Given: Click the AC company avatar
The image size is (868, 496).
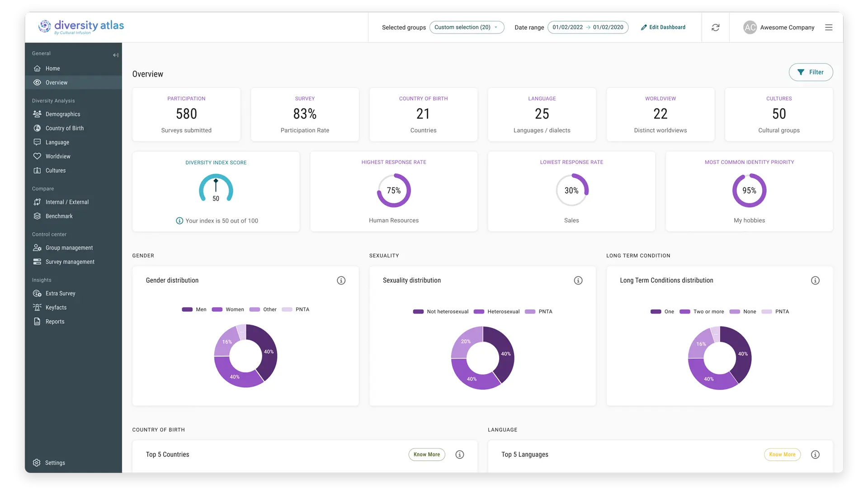Looking at the screenshot, I should pyautogui.click(x=750, y=28).
